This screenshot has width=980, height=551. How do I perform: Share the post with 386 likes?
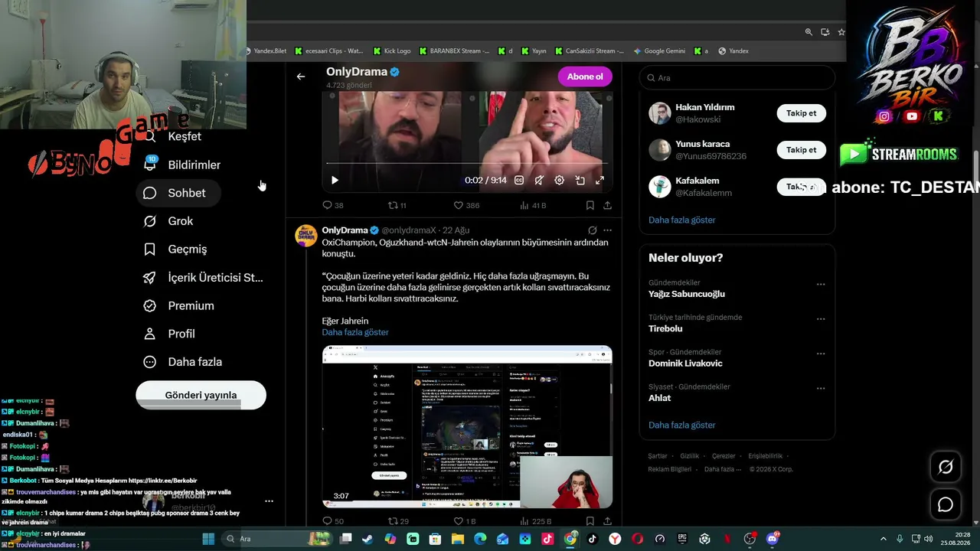[x=607, y=205]
